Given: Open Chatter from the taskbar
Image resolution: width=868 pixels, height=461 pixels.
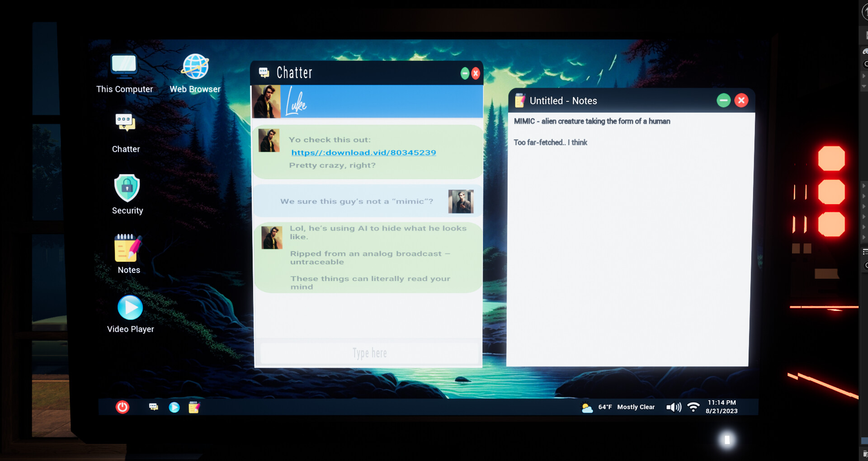Looking at the screenshot, I should coord(153,407).
